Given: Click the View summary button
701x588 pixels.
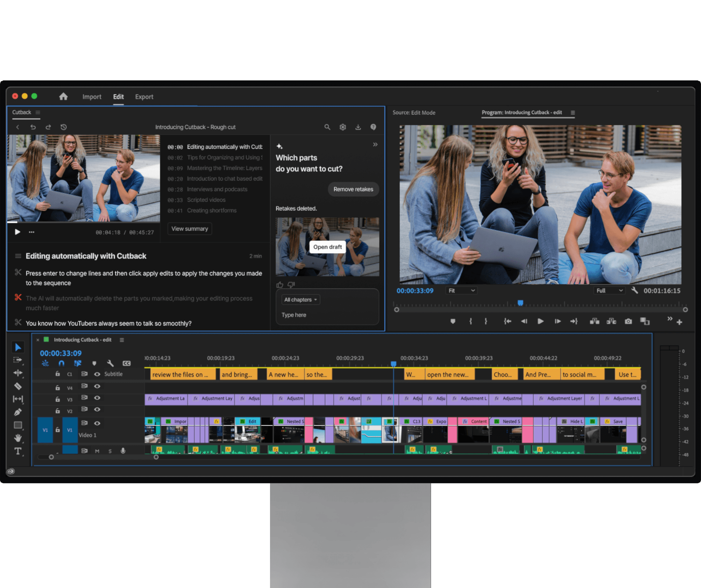Looking at the screenshot, I should click(x=190, y=229).
